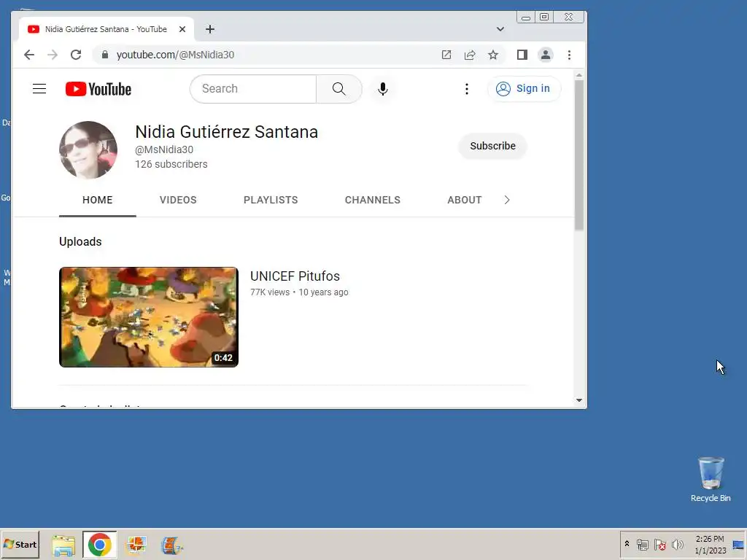Screen dimensions: 747x560
Task: Toggle the Chrome side panel icon
Action: 522,55
